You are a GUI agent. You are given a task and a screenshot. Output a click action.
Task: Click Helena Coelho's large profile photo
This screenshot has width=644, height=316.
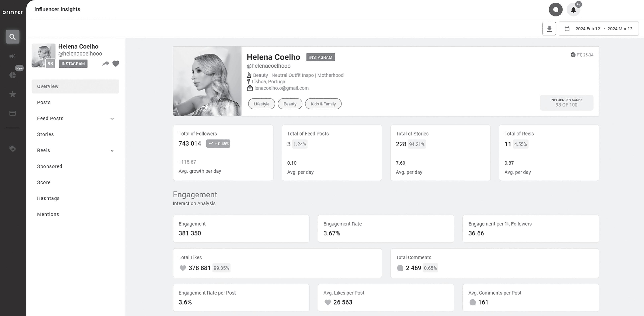pyautogui.click(x=207, y=81)
